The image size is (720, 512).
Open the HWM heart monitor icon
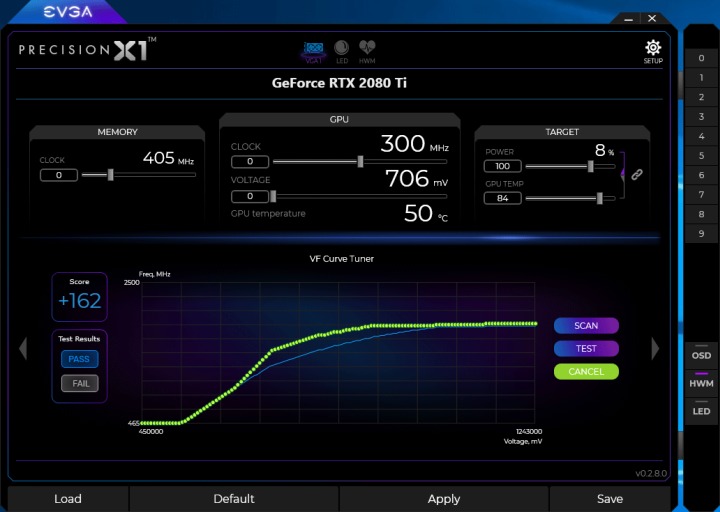[x=367, y=51]
